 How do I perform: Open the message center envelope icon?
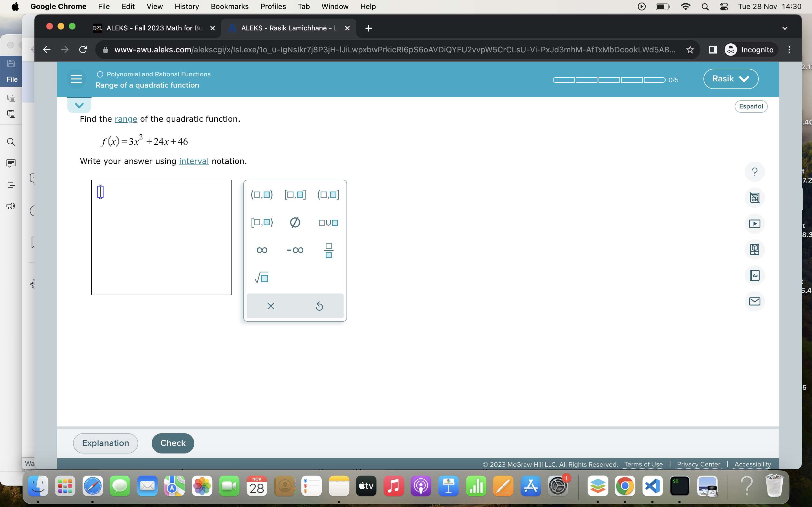tap(754, 301)
